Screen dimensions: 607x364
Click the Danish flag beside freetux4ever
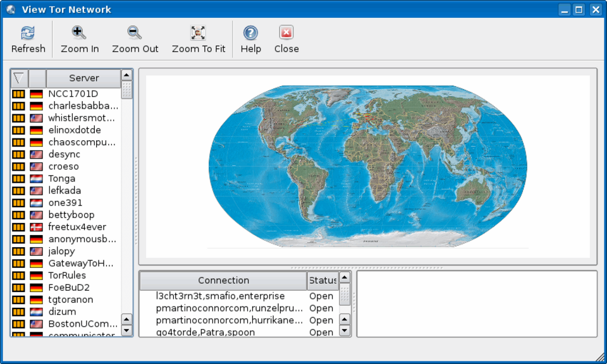pyautogui.click(x=36, y=227)
